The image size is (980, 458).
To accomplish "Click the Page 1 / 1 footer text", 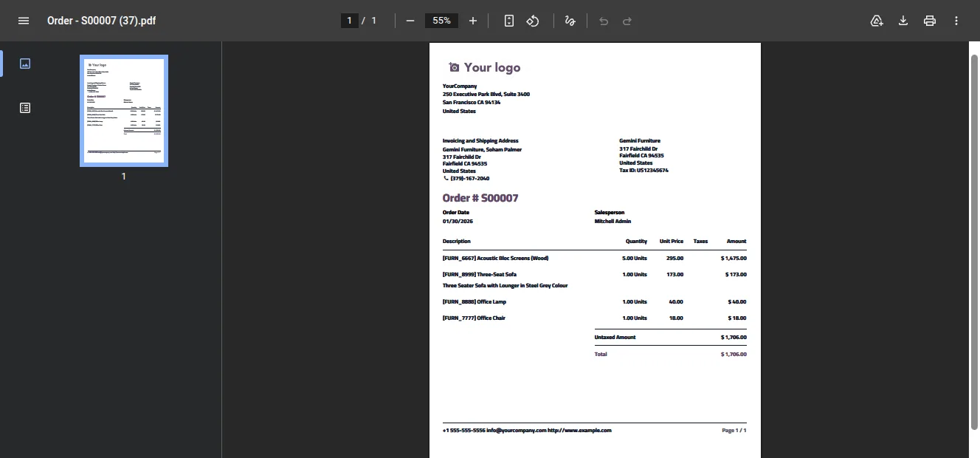I will tap(734, 430).
